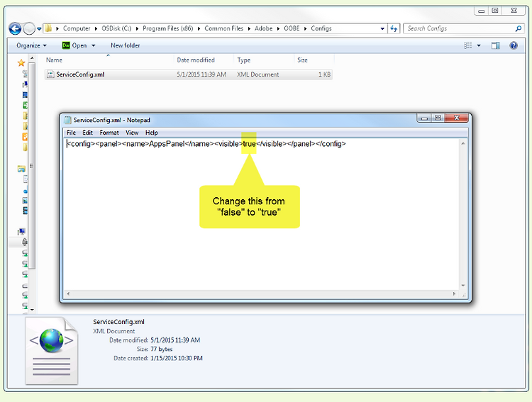Viewport: 532px width, 402px height.
Task: Click navigation pane scroll up arrow
Action: click(32, 58)
